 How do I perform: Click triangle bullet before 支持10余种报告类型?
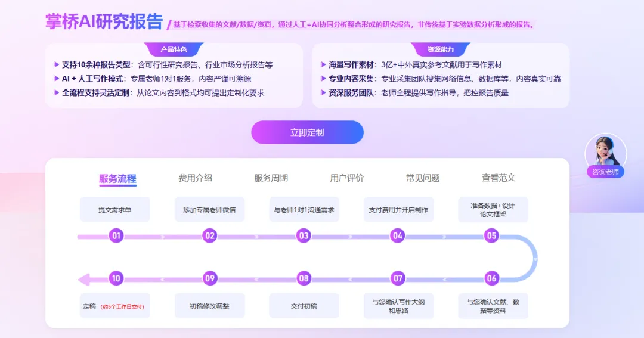(x=56, y=64)
